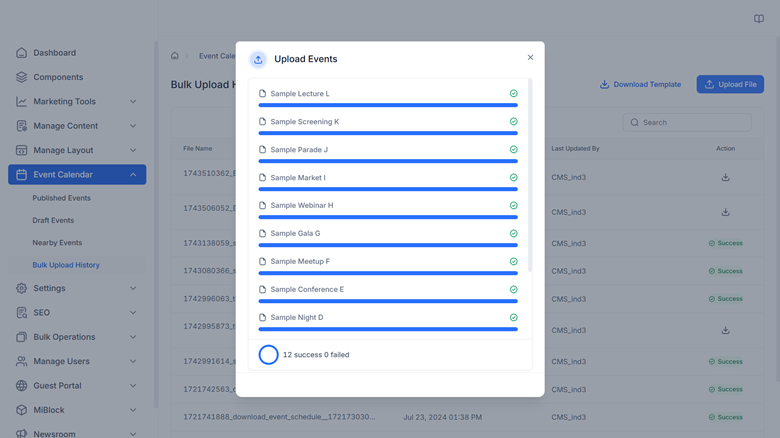Screen dimensions: 780x438
Task: Click the upload list vertical scrollbar
Action: click(x=530, y=175)
